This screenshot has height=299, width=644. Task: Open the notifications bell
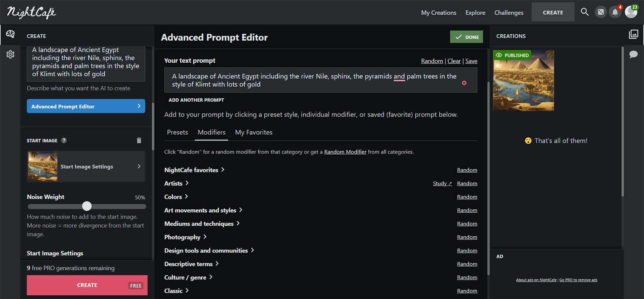(615, 12)
